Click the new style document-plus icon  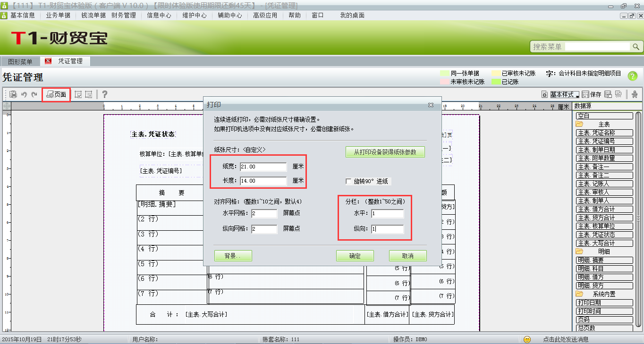544,94
